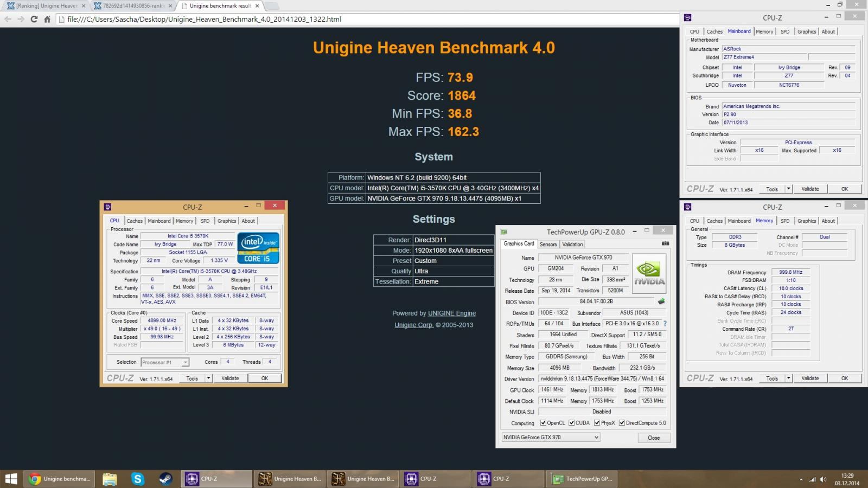Click Tools button in Memory CPU-Z window
The width and height of the screenshot is (868, 488).
tap(772, 378)
